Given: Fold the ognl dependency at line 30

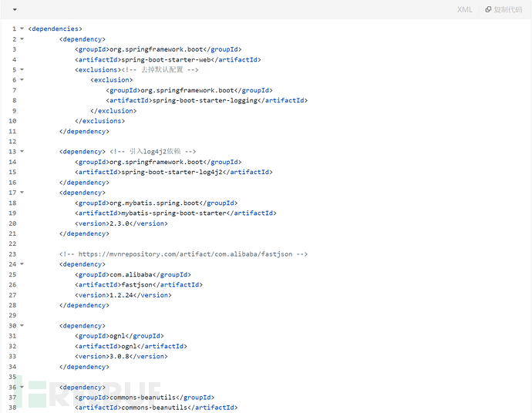Looking at the screenshot, I should 22,326.
